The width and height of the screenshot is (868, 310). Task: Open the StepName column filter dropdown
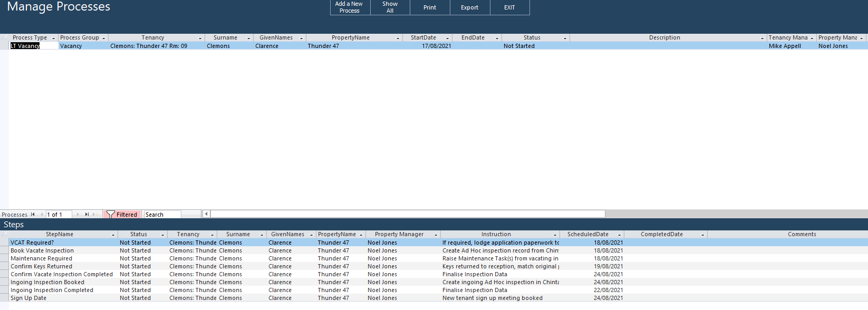pos(113,235)
